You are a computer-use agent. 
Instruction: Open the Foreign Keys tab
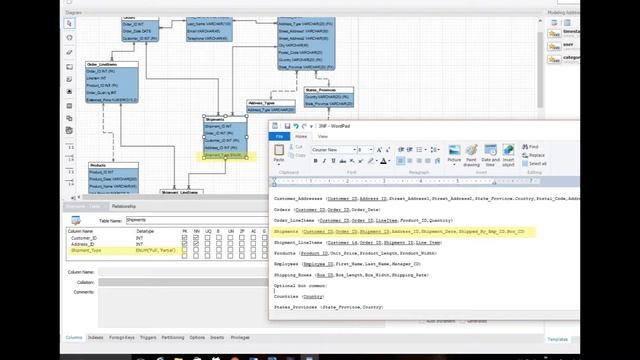click(122, 338)
